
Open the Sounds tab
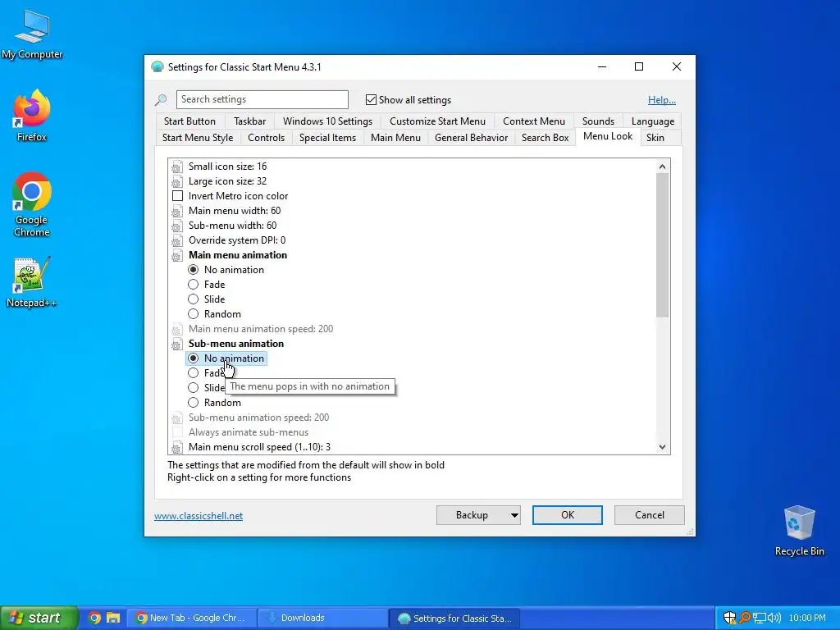pyautogui.click(x=598, y=121)
